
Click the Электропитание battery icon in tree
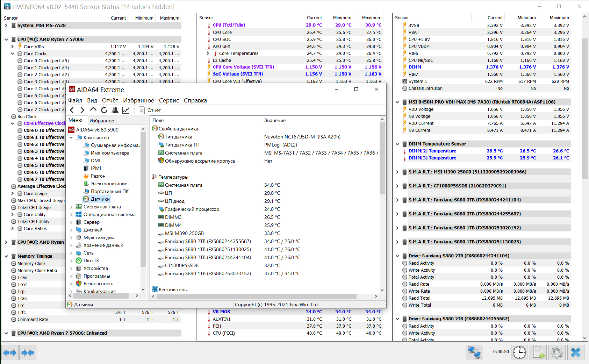[x=86, y=184]
